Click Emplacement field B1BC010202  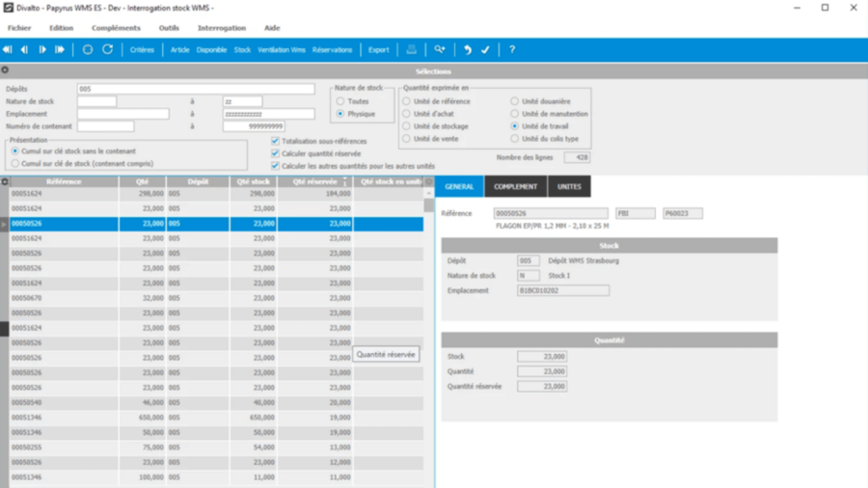[x=563, y=290]
